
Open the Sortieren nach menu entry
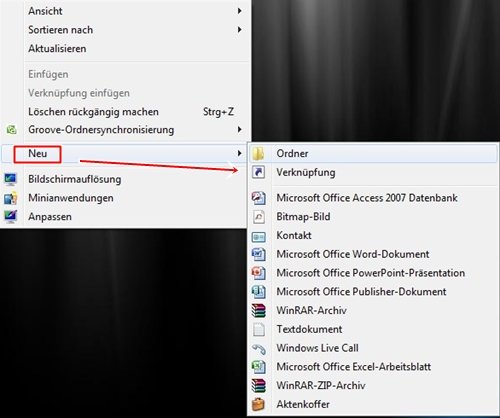[x=125, y=30]
